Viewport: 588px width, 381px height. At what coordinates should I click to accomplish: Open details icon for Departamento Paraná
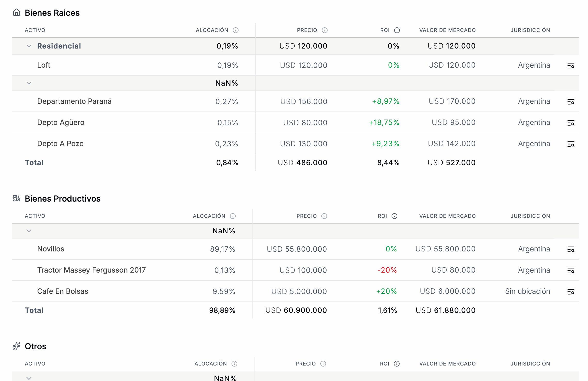click(571, 102)
